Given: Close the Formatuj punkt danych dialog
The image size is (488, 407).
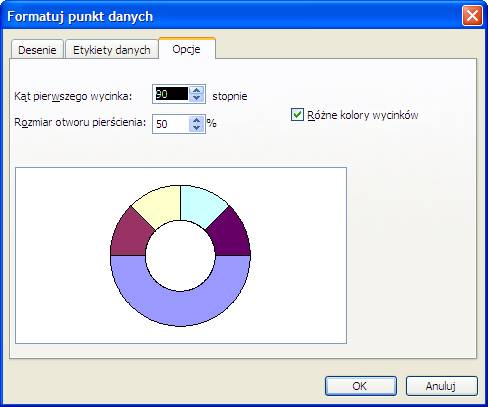Looking at the screenshot, I should click(472, 16).
